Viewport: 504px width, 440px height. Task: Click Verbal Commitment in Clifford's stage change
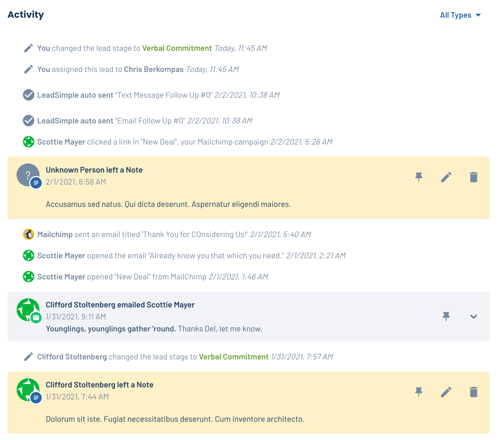click(x=234, y=357)
